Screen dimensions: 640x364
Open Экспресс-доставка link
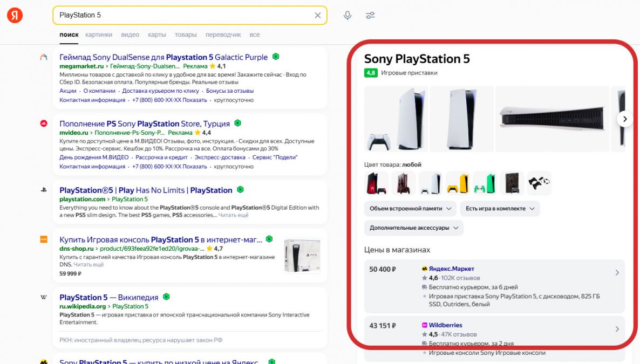[220, 157]
